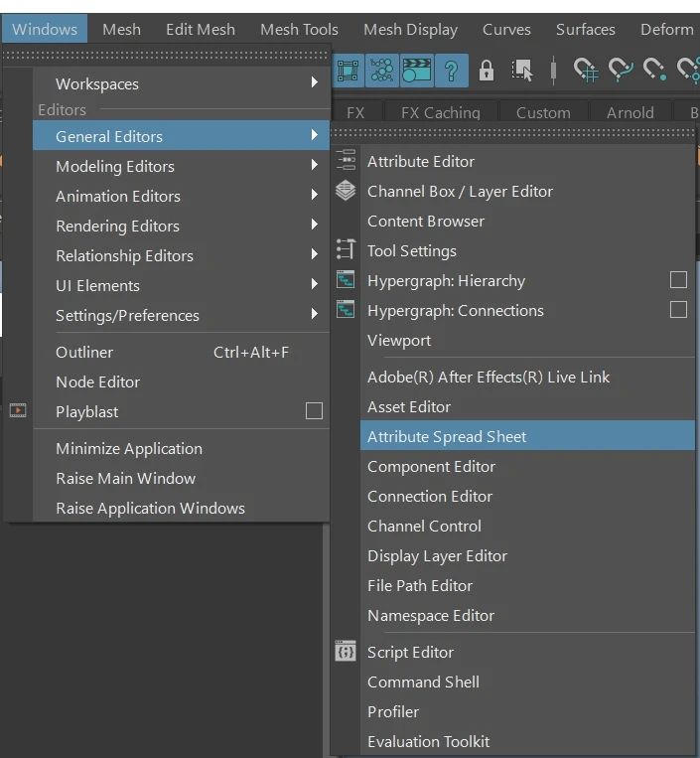Click the lock selection padlock icon

coord(486,71)
